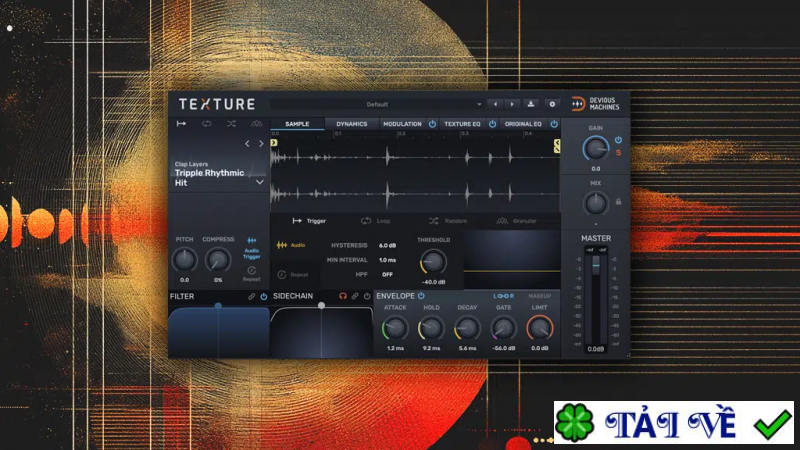Select the yellow Audio trigger source

click(x=291, y=245)
